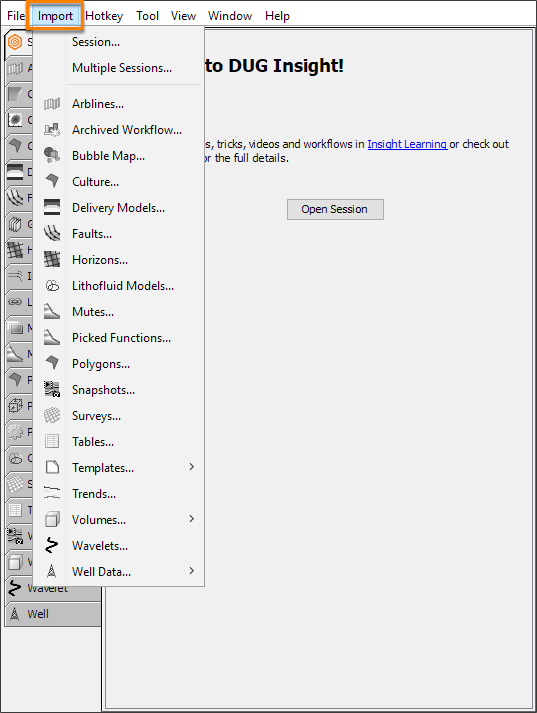Open the Help menu
Viewport: 537px width, 713px height.
click(x=277, y=16)
